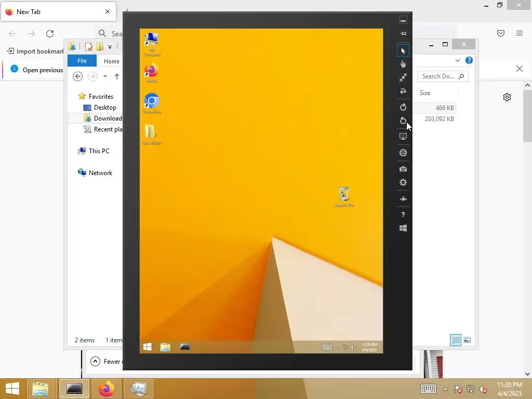Open recent locations dropdown in File Explorer
The width and height of the screenshot is (532, 399).
tap(105, 76)
